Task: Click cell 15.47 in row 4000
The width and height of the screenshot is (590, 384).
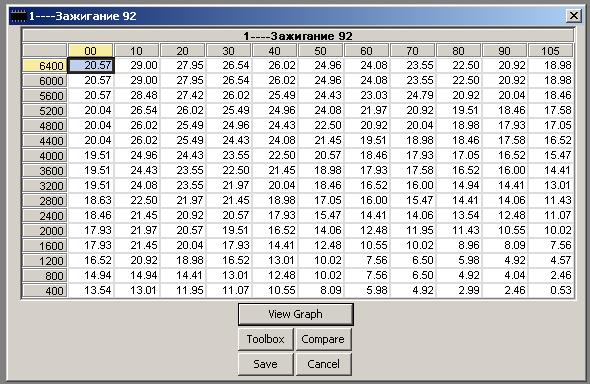Action: pyautogui.click(x=550, y=155)
